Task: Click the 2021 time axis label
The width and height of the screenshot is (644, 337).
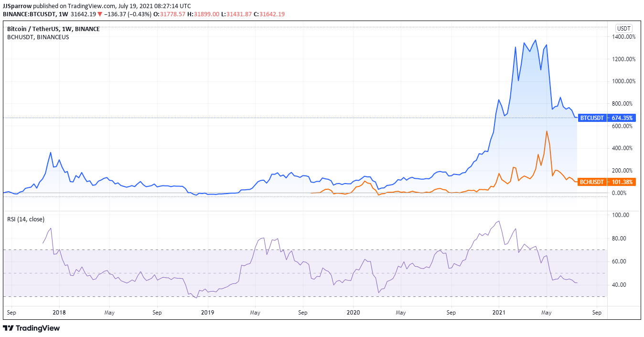Action: pyautogui.click(x=499, y=313)
